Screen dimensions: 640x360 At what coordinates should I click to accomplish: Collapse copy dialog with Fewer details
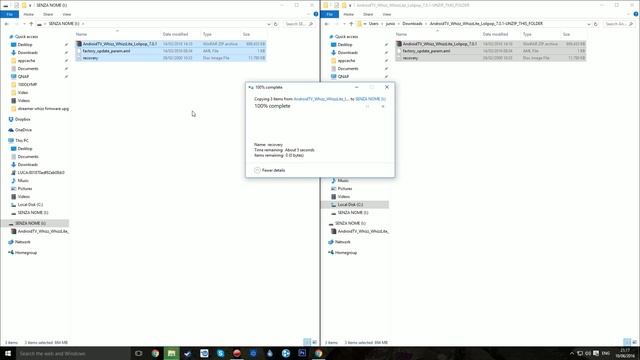point(269,170)
